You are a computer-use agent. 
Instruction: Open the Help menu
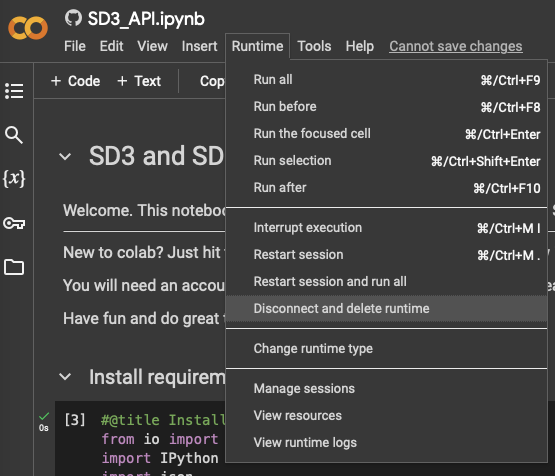360,46
